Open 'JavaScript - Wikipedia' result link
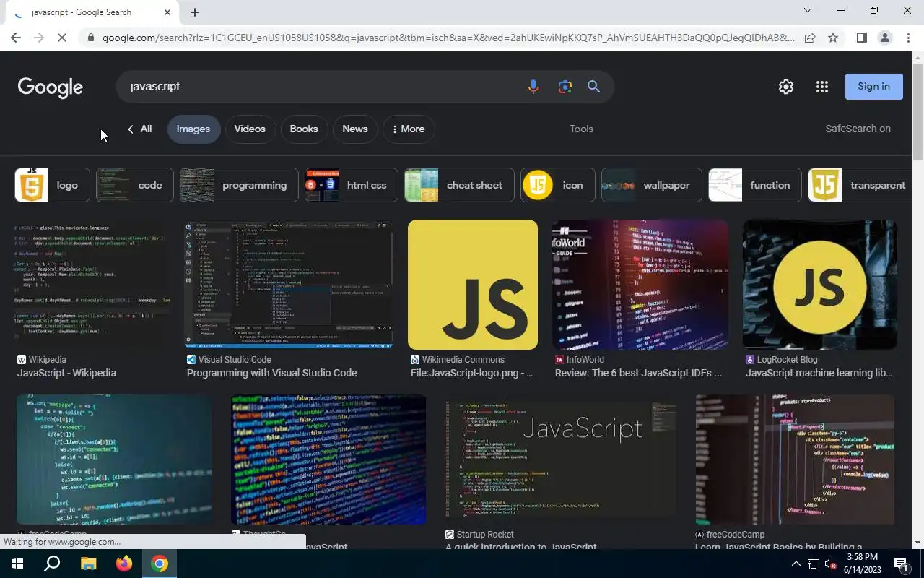Image resolution: width=924 pixels, height=578 pixels. click(x=66, y=374)
